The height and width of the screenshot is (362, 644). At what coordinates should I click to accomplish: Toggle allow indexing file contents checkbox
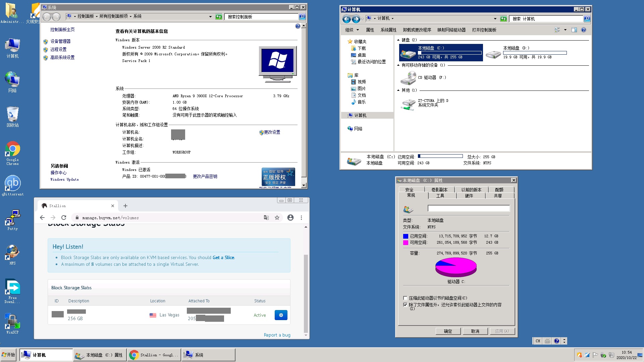405,305
